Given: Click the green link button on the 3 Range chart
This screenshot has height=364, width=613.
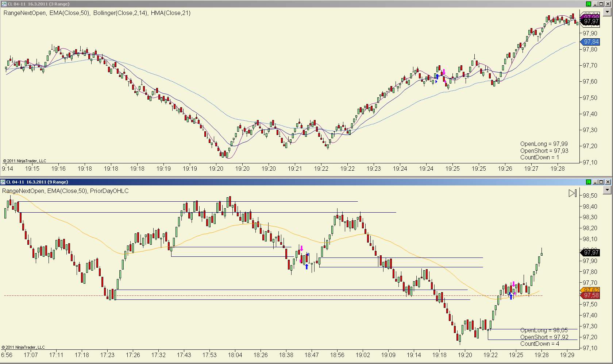Looking at the screenshot, I should [x=589, y=4].
